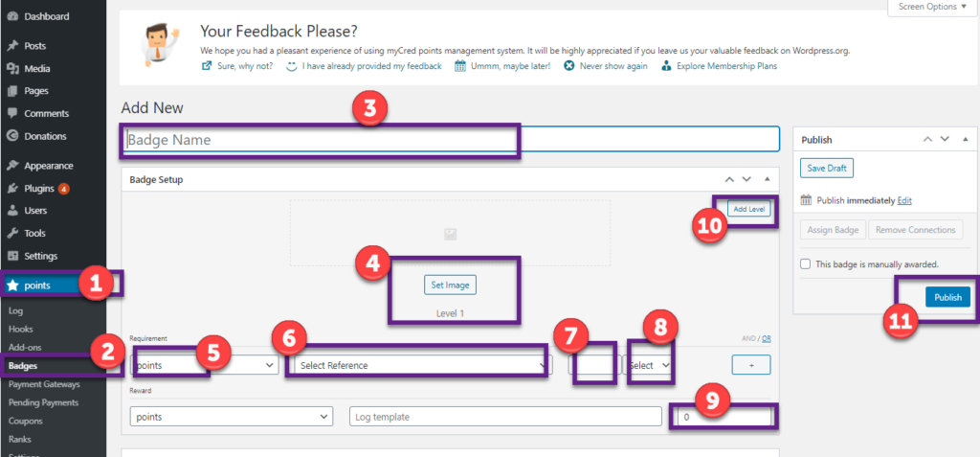Screen dimensions: 980x457
Task: Click the points star icon
Action: tap(12, 286)
